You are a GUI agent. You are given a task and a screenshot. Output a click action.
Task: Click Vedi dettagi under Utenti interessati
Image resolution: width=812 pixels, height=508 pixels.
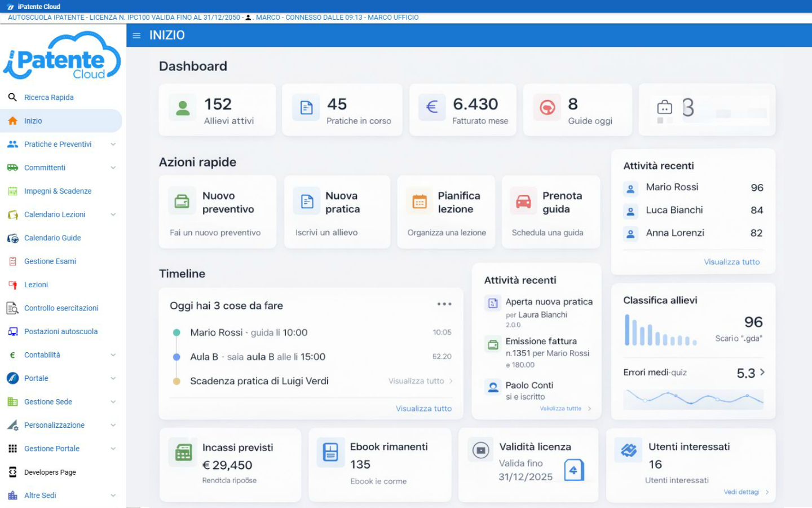741,492
